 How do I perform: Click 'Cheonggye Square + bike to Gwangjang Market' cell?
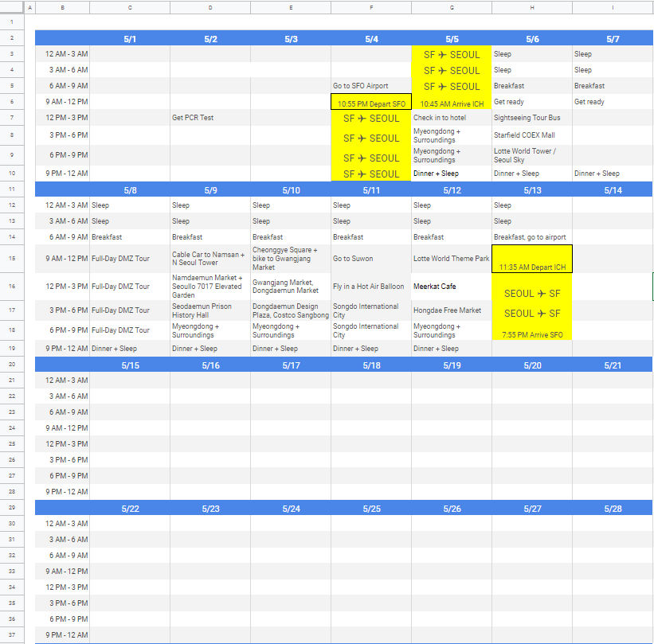coord(291,259)
